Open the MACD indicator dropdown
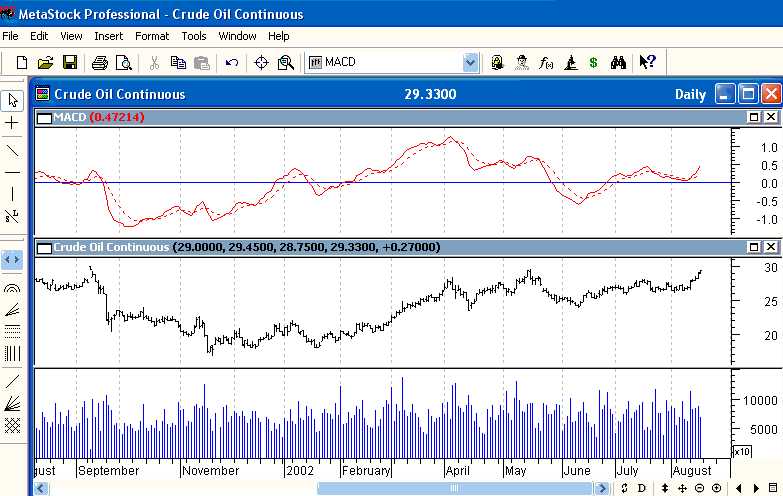This screenshot has width=783, height=496. click(470, 63)
